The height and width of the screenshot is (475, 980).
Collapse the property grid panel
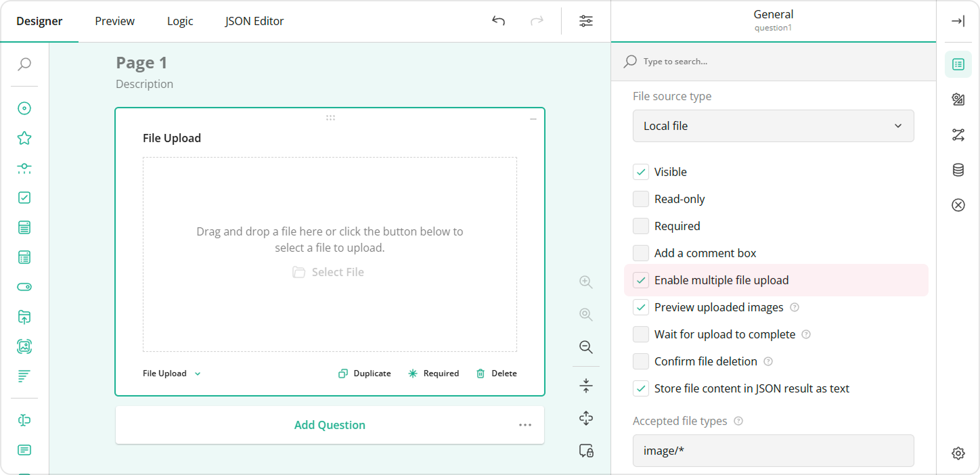958,21
